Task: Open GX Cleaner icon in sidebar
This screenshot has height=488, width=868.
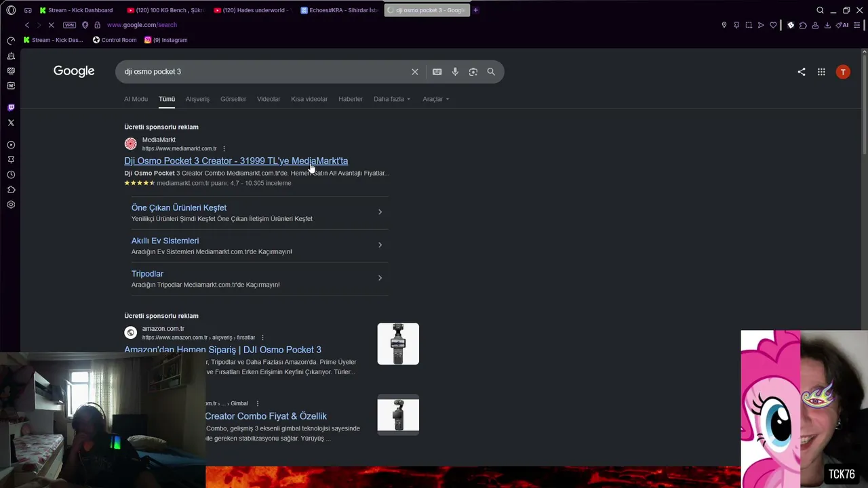Action: click(11, 56)
